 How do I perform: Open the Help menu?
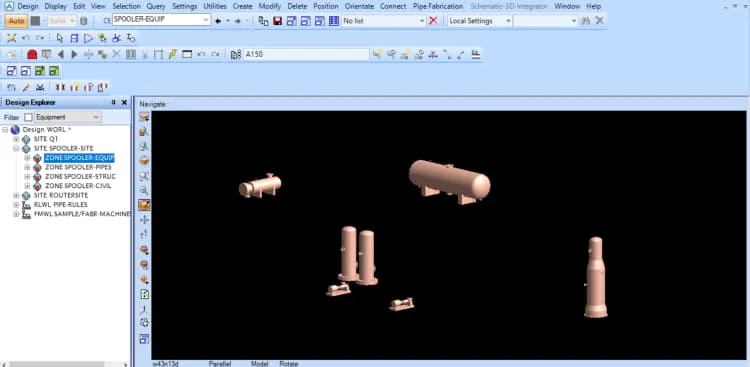tap(593, 6)
